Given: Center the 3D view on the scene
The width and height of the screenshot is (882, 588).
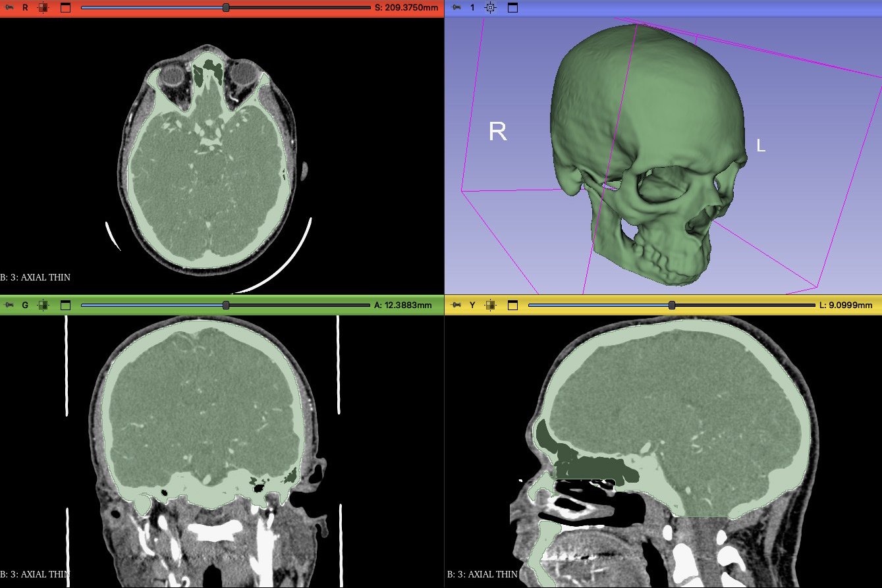Looking at the screenshot, I should 490,8.
